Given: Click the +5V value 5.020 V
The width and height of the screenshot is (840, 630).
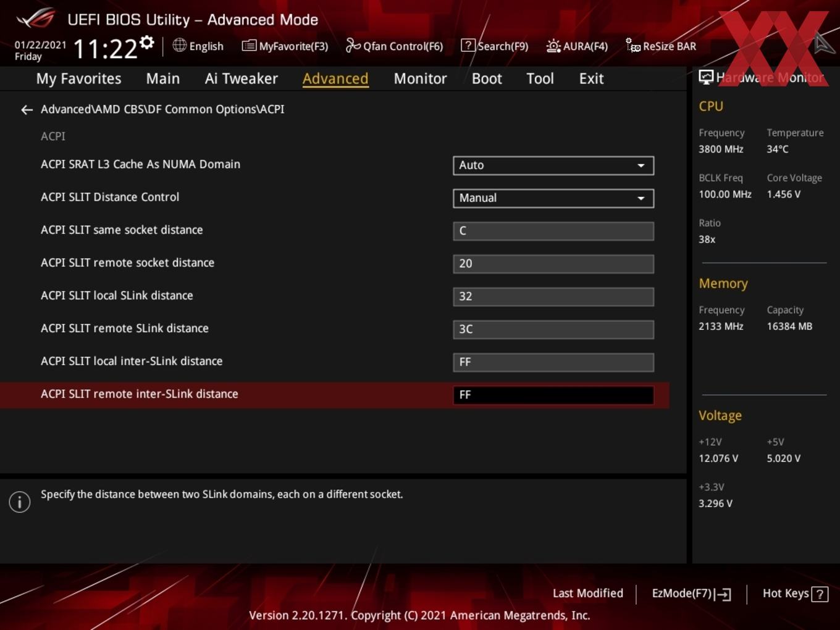Looking at the screenshot, I should tap(784, 458).
